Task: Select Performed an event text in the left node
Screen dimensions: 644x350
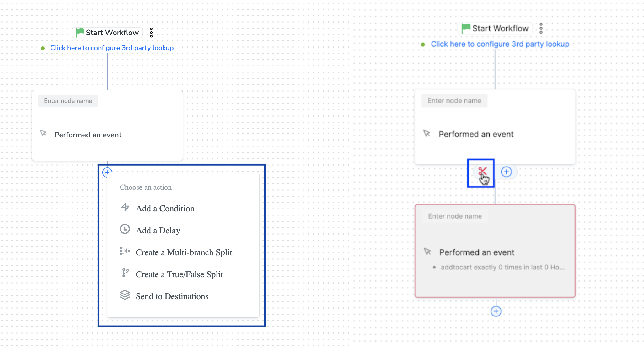Action: click(x=88, y=135)
